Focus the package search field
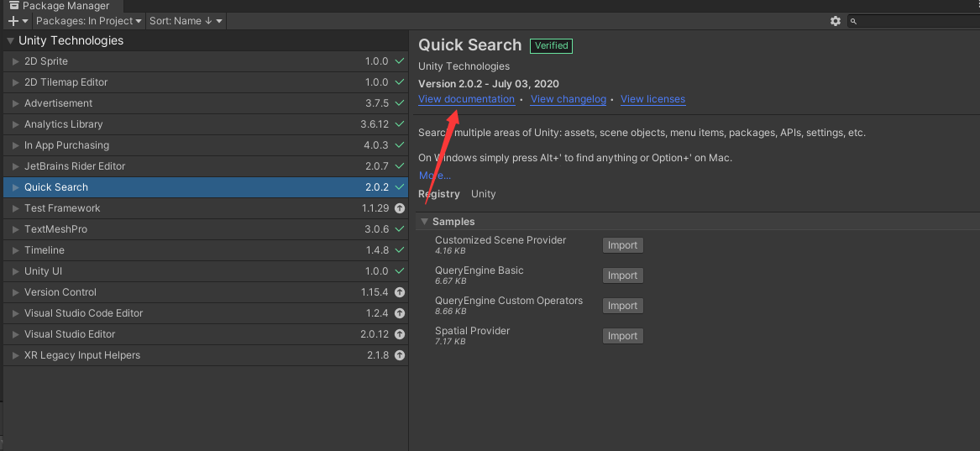 click(914, 21)
